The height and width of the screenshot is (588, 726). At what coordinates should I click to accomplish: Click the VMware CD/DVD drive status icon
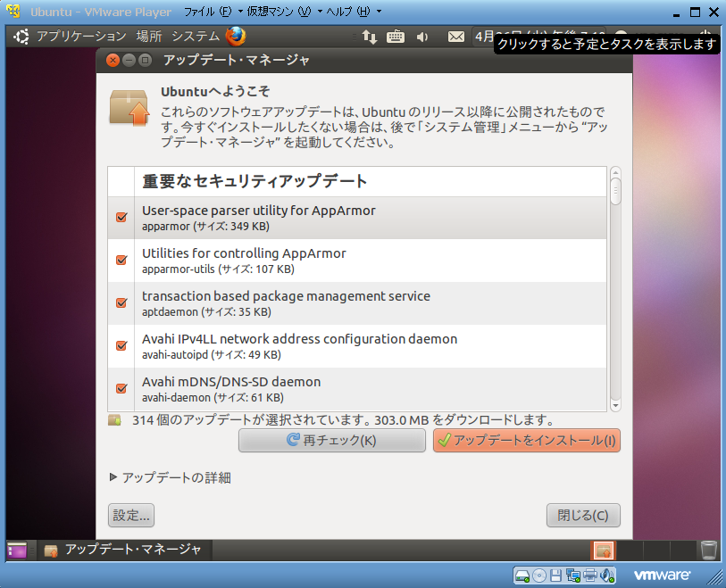(539, 576)
